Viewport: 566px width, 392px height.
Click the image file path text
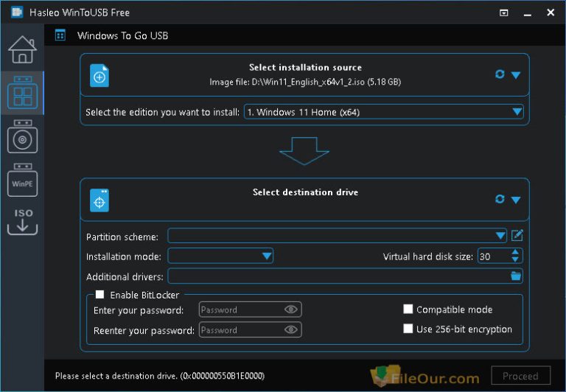305,82
